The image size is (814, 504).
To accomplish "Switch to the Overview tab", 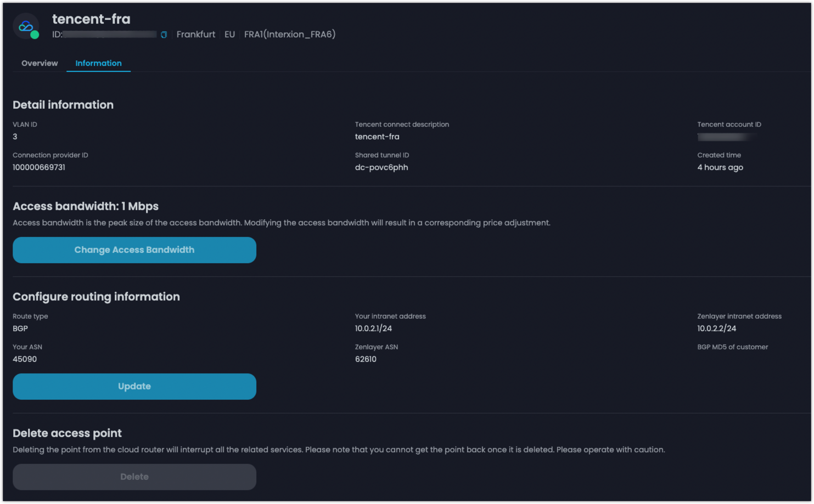I will [40, 63].
